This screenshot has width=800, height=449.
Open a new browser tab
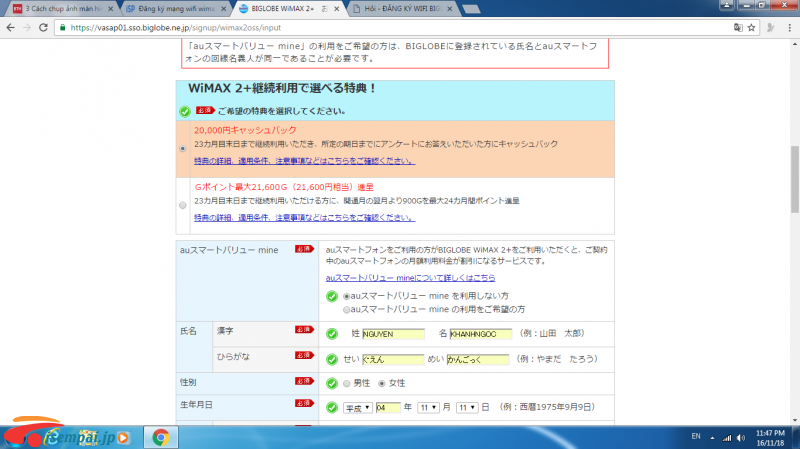click(471, 9)
